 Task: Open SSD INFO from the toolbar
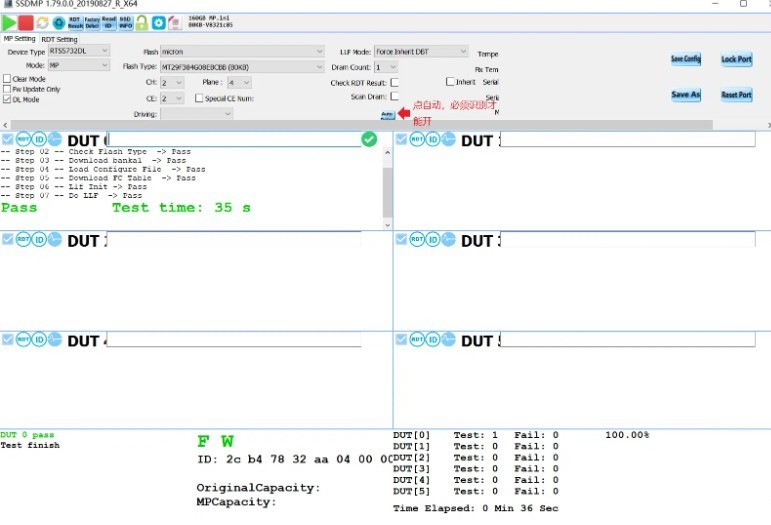tap(125, 23)
